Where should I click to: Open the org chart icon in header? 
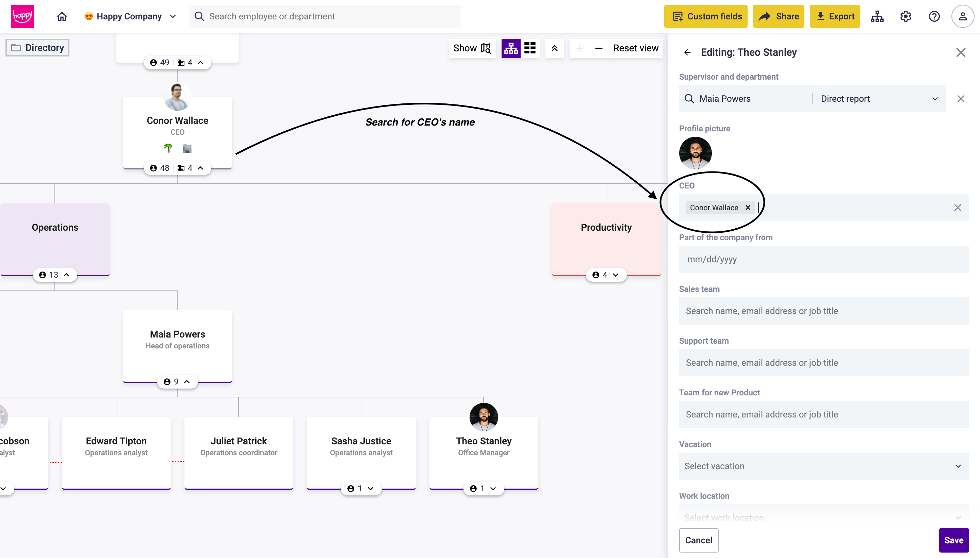point(877,16)
